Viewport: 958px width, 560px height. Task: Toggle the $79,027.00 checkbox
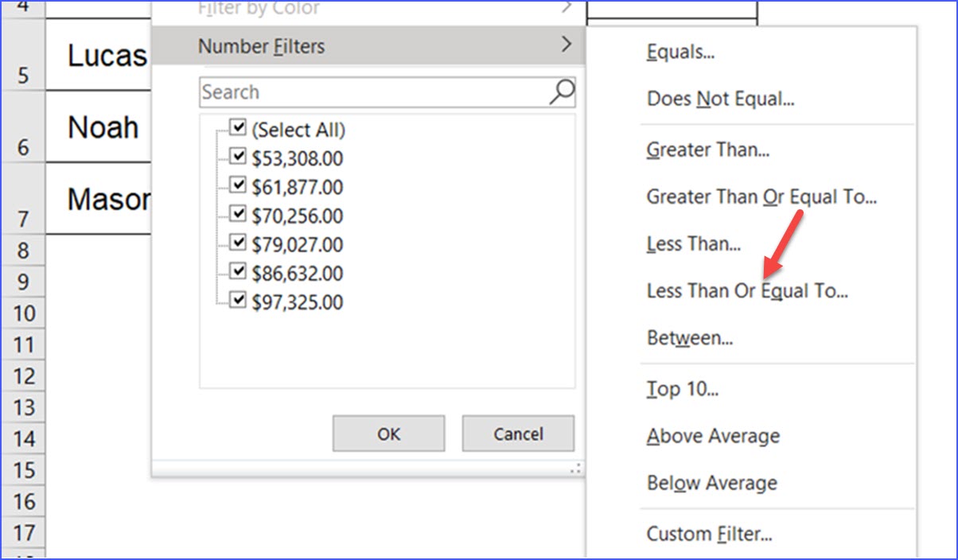tap(236, 242)
